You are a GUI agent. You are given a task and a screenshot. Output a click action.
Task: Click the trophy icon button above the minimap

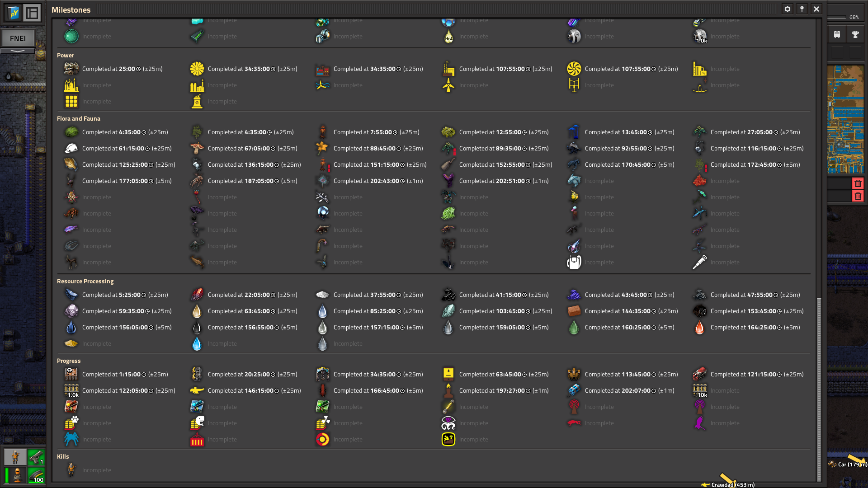(855, 34)
